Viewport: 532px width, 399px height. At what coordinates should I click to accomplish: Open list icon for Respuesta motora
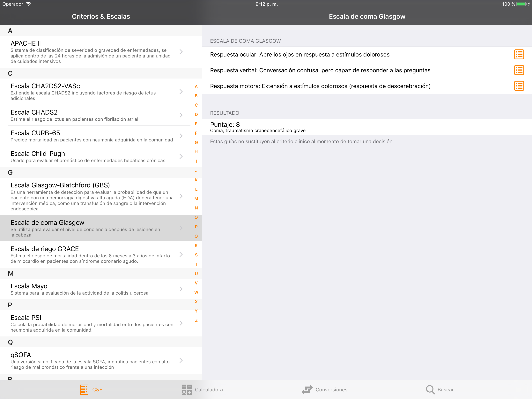tap(519, 86)
